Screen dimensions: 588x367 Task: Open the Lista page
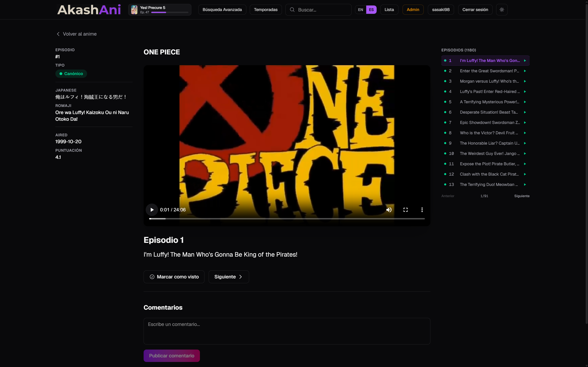[389, 10]
